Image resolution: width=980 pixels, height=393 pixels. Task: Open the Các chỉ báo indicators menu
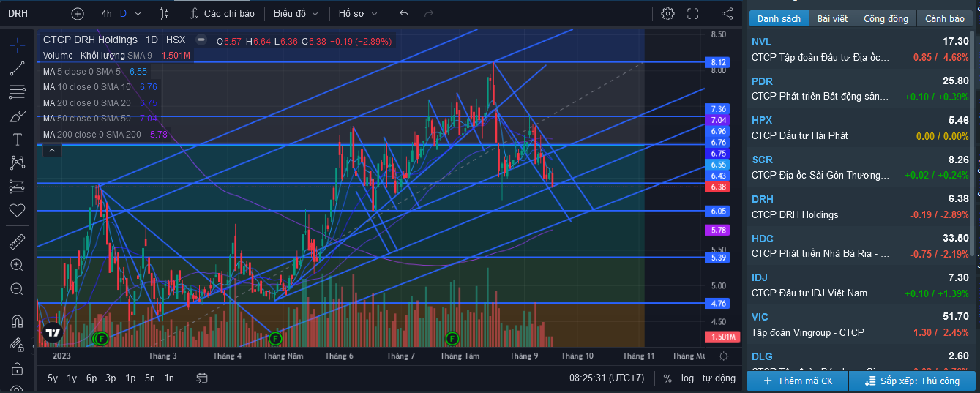pos(222,13)
